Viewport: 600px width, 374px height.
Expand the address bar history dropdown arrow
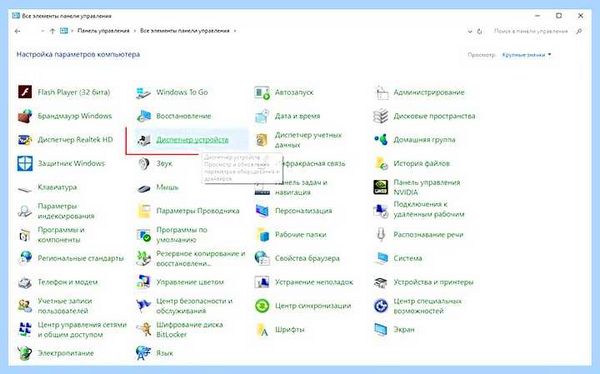tap(470, 31)
